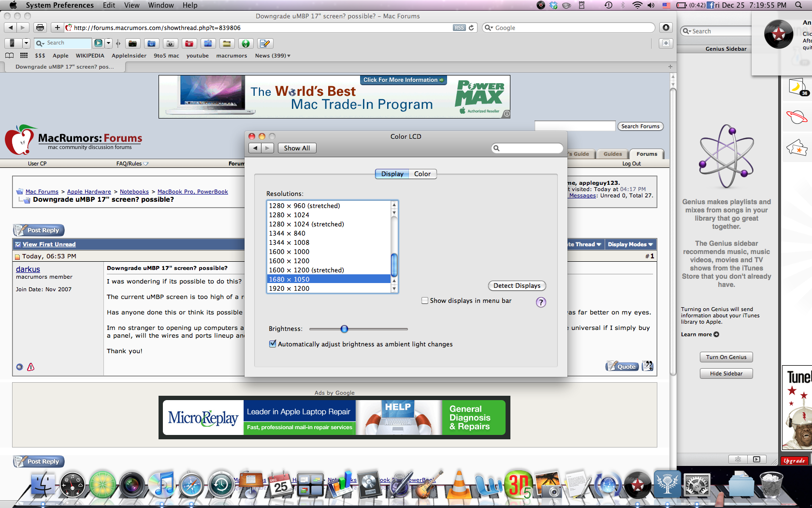The width and height of the screenshot is (812, 508).
Task: Select the Display tab
Action: point(392,174)
